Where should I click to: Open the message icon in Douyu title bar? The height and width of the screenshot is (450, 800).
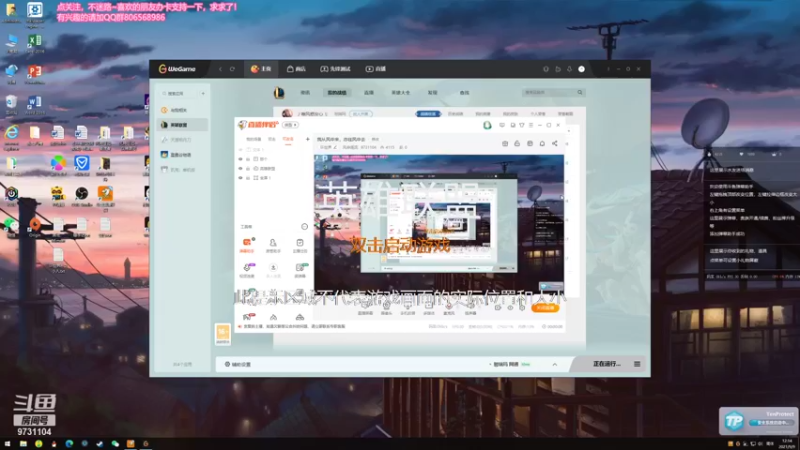click(x=502, y=125)
